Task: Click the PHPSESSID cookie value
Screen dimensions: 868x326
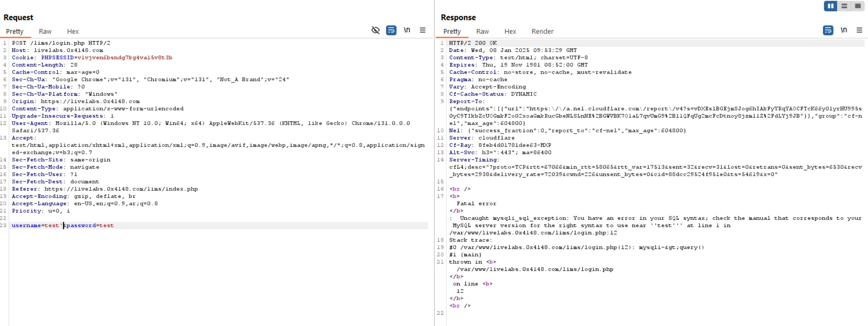Action: click(125, 58)
